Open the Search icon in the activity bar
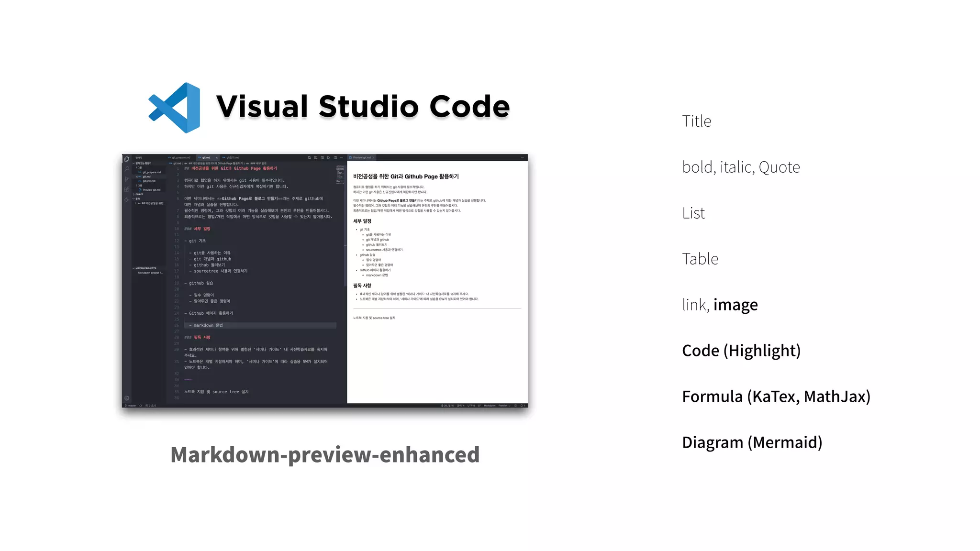This screenshot has width=980, height=551. [x=127, y=168]
